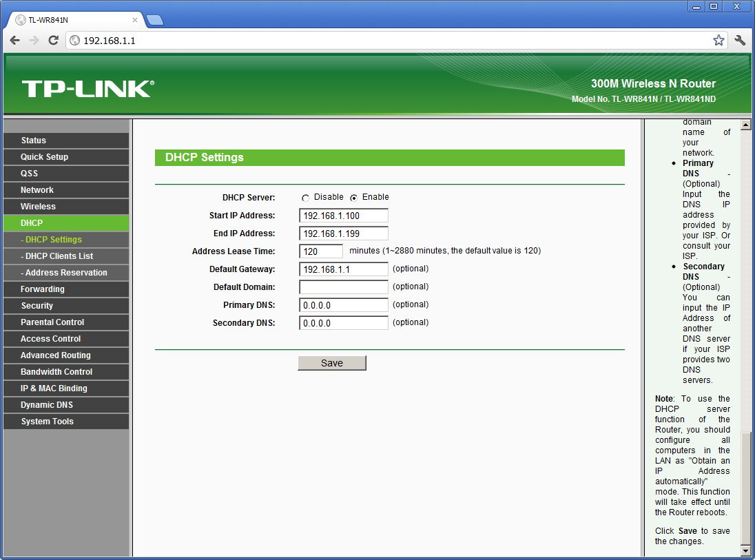Select the DHCP menu heading
This screenshot has width=755, height=560.
(x=66, y=223)
